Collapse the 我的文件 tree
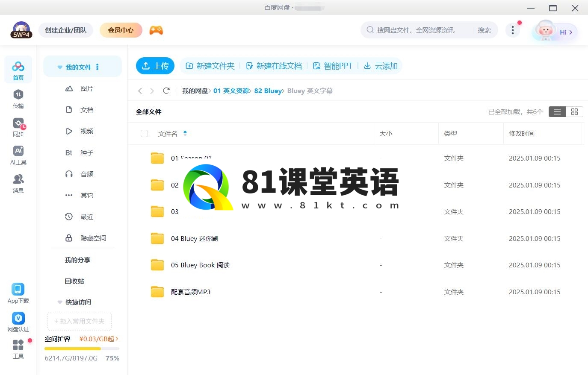This screenshot has height=375, width=588. [60, 67]
